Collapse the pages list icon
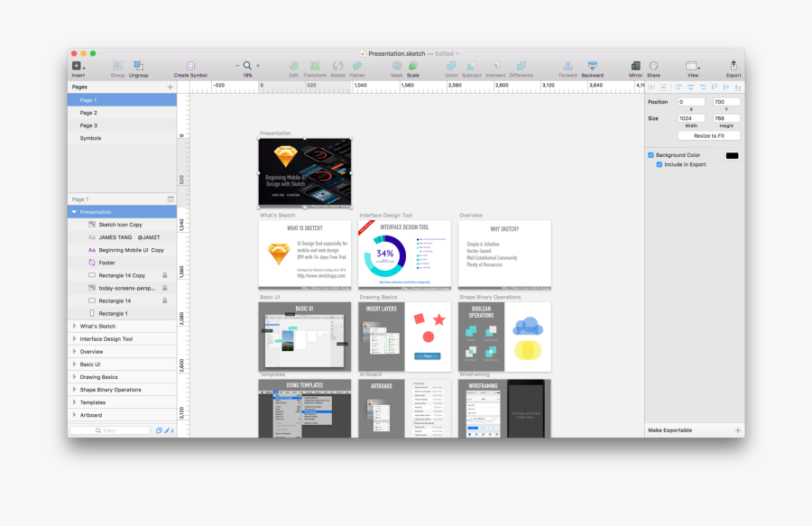Screen dimensions: 812x526 pyautogui.click(x=171, y=199)
